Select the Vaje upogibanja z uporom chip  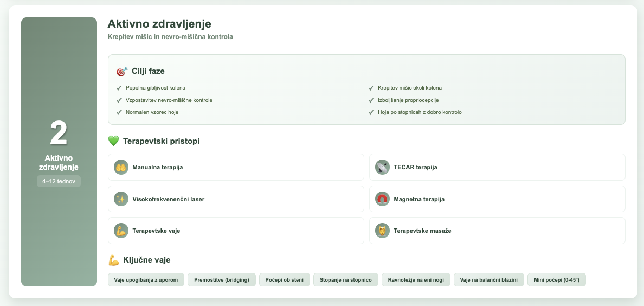click(146, 279)
